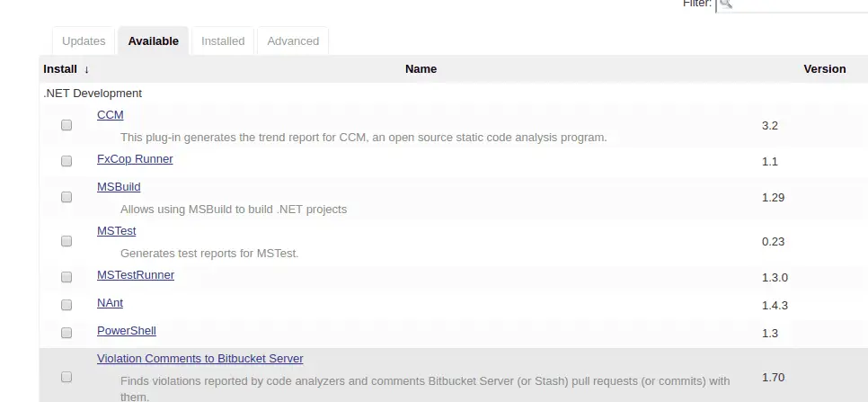868x402 pixels.
Task: Select the Advanced tab
Action: [x=293, y=41]
